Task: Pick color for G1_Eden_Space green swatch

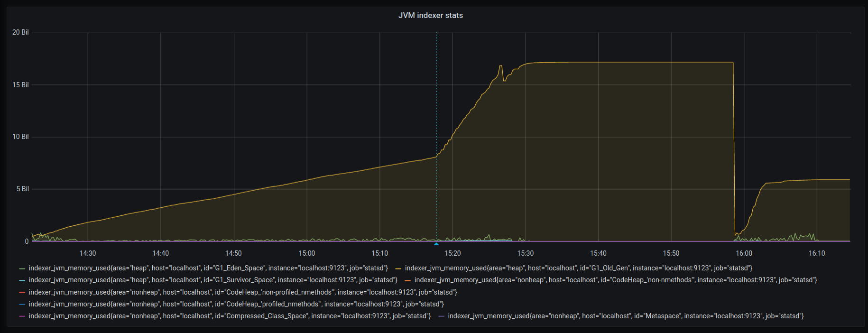Action: pyautogui.click(x=22, y=268)
